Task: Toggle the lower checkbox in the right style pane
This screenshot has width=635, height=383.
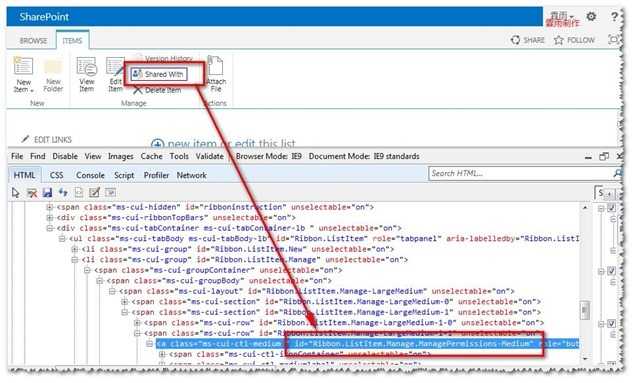Action: coord(612,323)
